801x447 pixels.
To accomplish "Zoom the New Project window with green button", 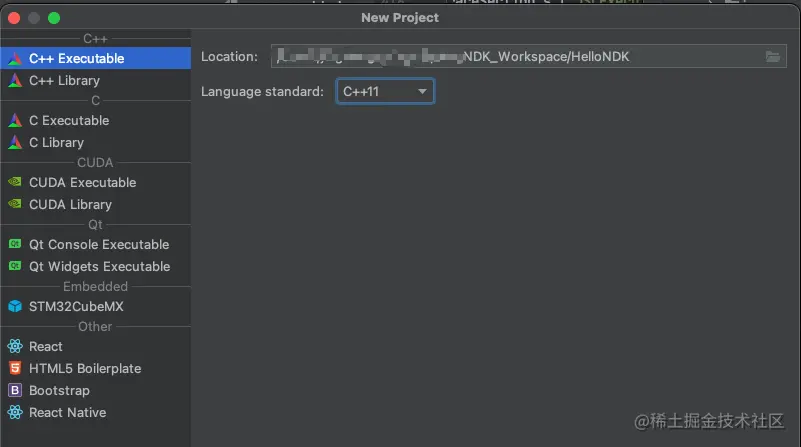I will 54,18.
